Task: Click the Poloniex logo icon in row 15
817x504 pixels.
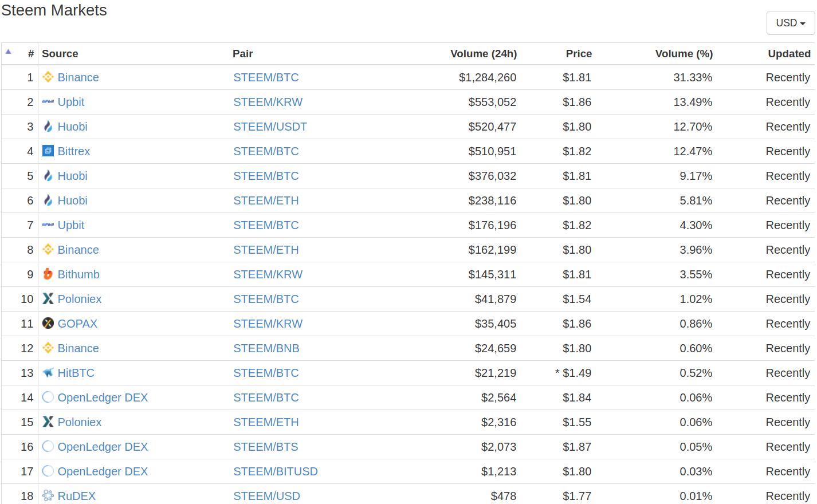Action: point(48,422)
